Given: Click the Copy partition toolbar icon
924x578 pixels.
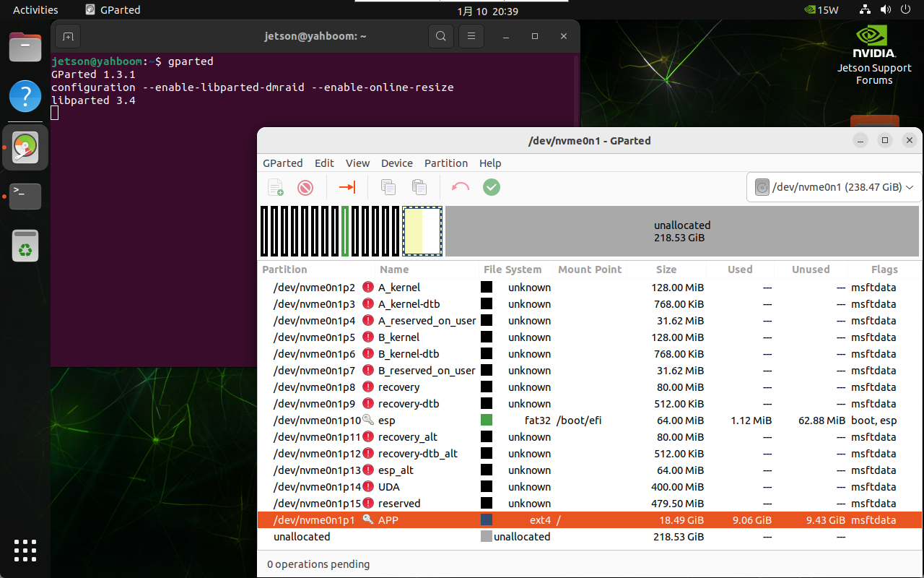Looking at the screenshot, I should [x=388, y=188].
